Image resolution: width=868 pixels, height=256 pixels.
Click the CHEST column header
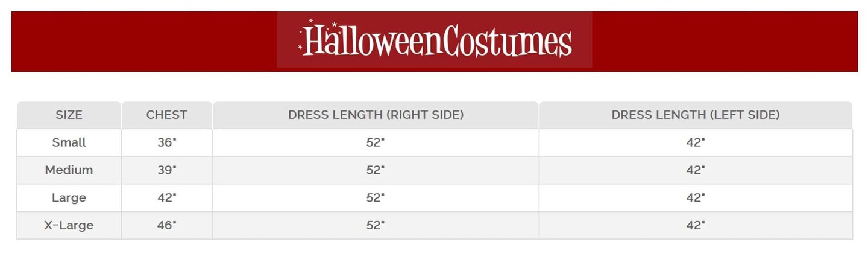click(x=166, y=115)
